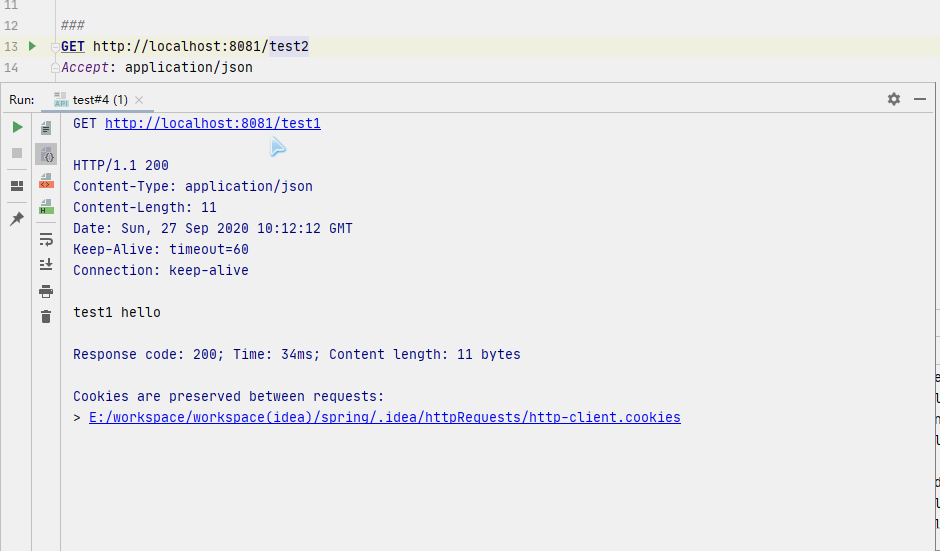Image resolution: width=940 pixels, height=551 pixels.
Task: Select the JSON response view
Action: coord(46,154)
